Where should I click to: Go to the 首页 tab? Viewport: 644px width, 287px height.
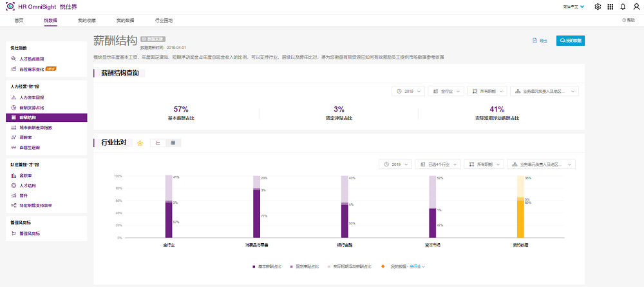pos(19,21)
